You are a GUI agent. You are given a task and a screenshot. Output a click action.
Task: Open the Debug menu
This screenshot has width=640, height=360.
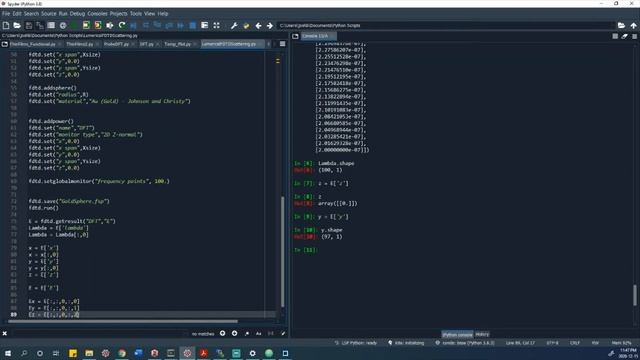click(77, 13)
